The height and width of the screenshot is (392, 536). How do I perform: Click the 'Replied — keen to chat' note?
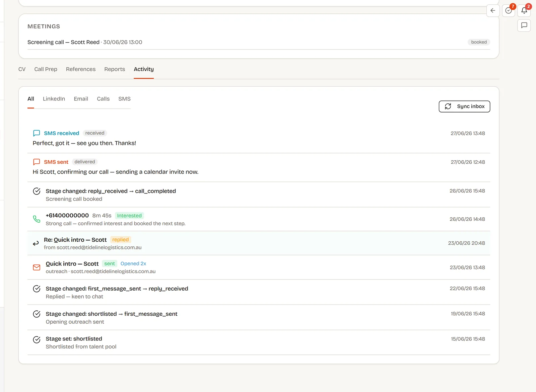coord(74,297)
